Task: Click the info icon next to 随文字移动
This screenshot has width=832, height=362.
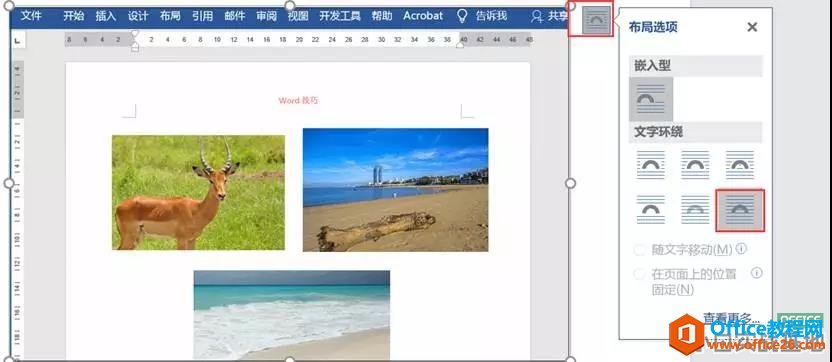Action: [742, 248]
